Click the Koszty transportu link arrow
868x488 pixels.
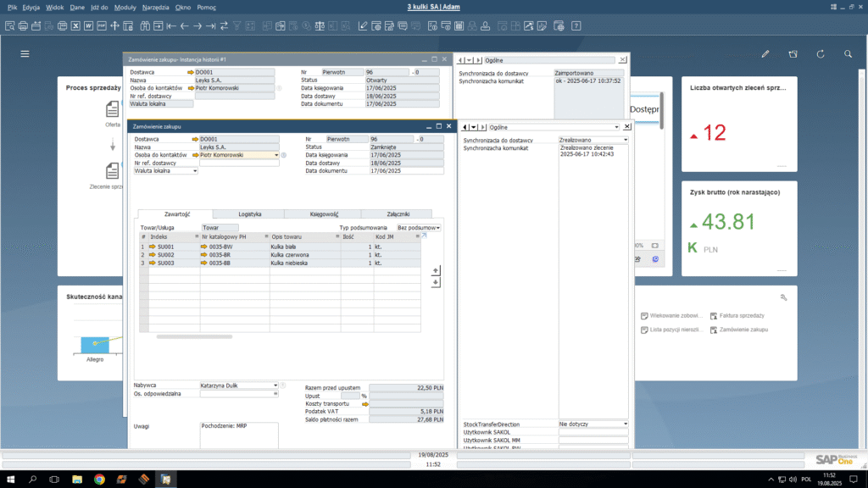point(365,404)
